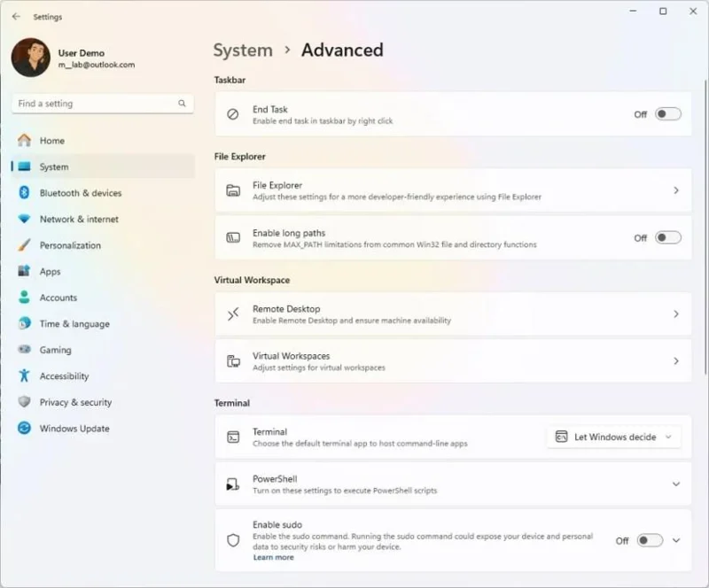709x588 pixels.
Task: Click the PowerShell row title
Action: click(x=275, y=479)
